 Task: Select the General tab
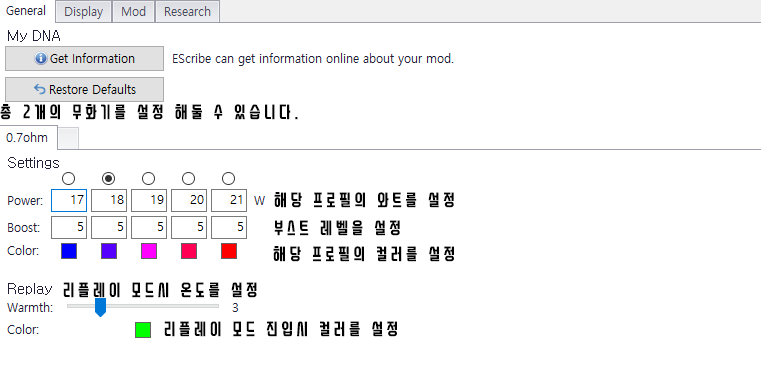pos(26,11)
